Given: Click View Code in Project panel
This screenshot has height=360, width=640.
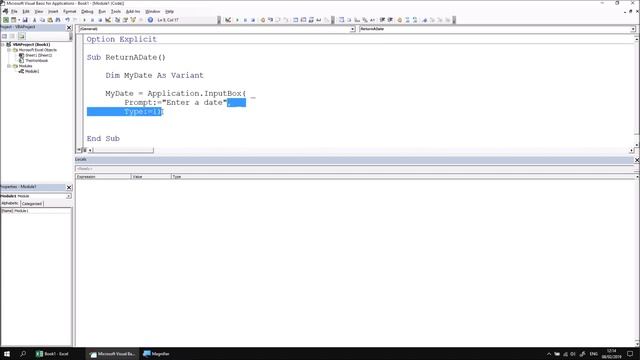Looking at the screenshot, I should click(4, 36).
